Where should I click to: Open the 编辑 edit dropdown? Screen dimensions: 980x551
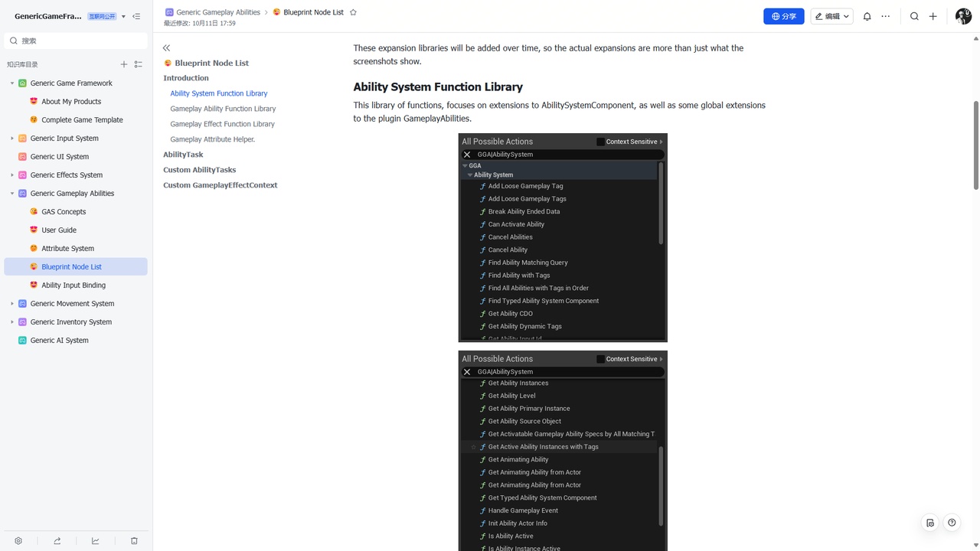point(831,16)
